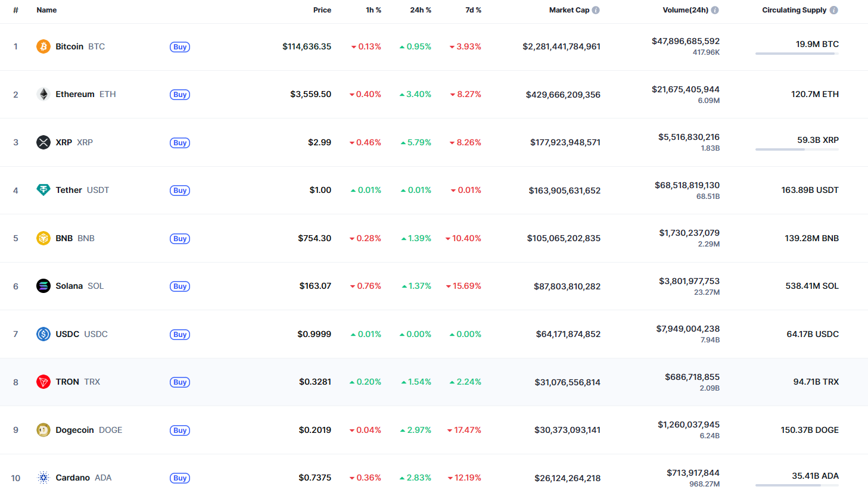Sort table by the # rank column
Viewport: 868px width, 499px height.
click(x=15, y=10)
